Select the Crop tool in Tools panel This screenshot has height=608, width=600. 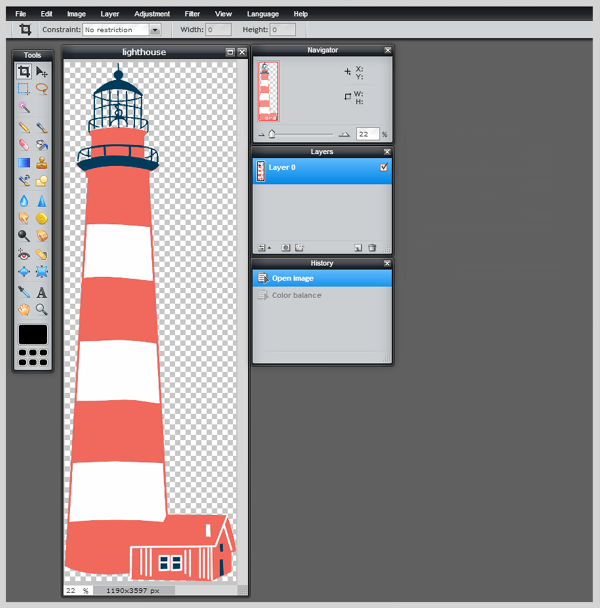(24, 72)
